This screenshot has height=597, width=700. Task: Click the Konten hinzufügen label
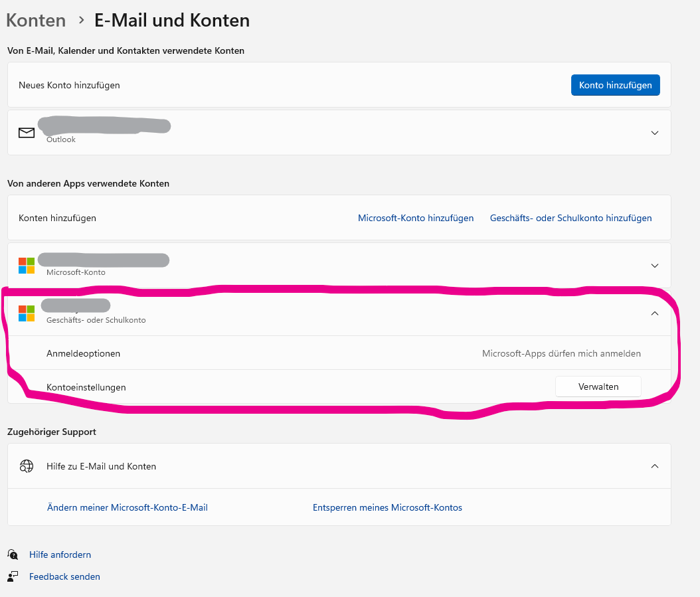pos(57,218)
